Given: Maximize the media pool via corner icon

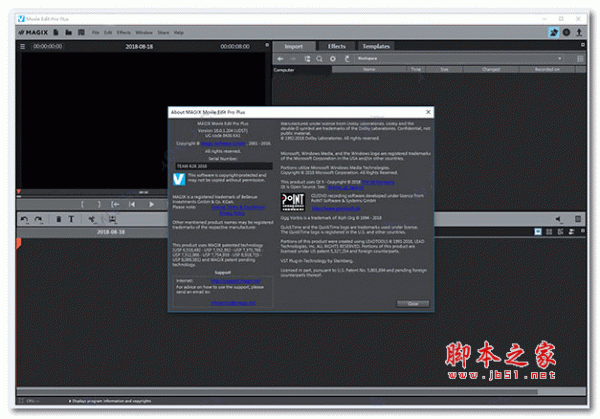Looking at the screenshot, I should click(x=582, y=45).
